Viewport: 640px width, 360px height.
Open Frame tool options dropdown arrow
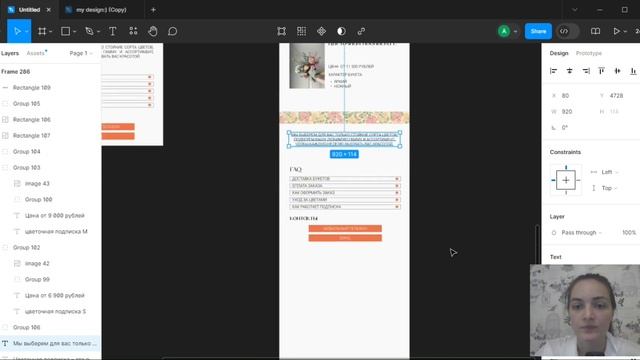51,32
